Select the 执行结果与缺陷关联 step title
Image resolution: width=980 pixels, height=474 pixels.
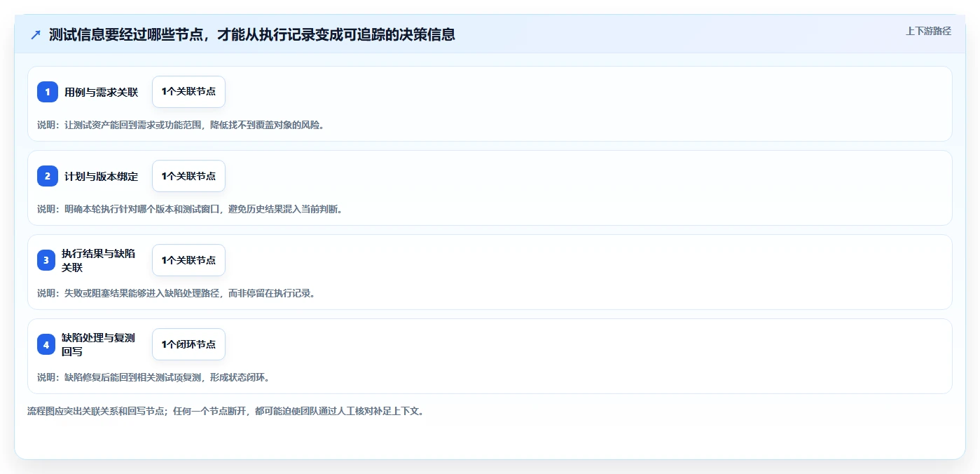pos(99,260)
